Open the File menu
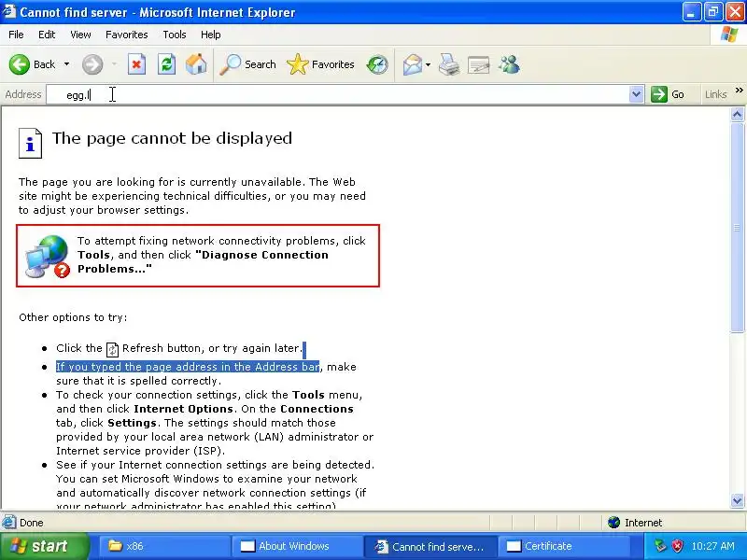Viewport: 747px width, 560px height. tap(16, 35)
